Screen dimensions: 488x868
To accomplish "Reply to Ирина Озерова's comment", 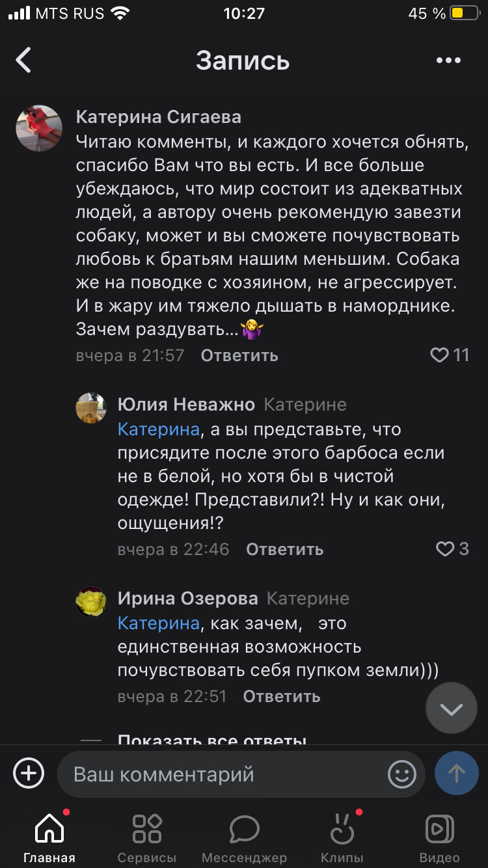I will pos(281,696).
